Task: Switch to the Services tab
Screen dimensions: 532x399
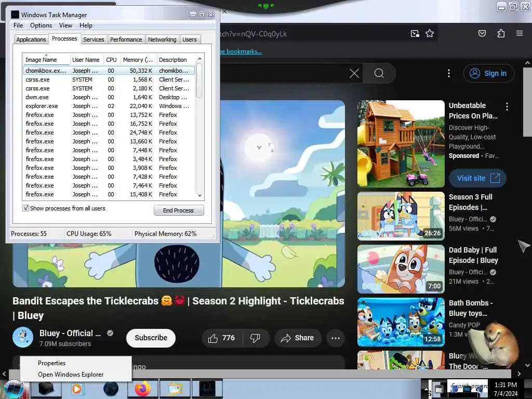Action: 94,39
